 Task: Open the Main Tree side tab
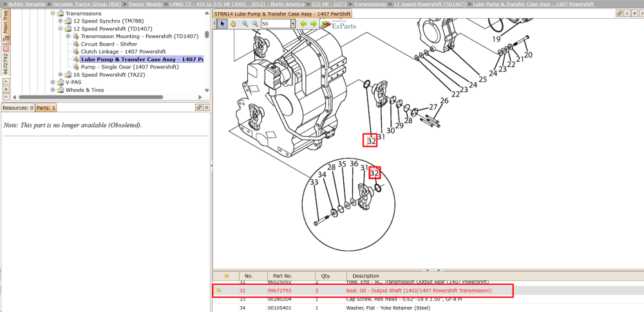(6, 26)
